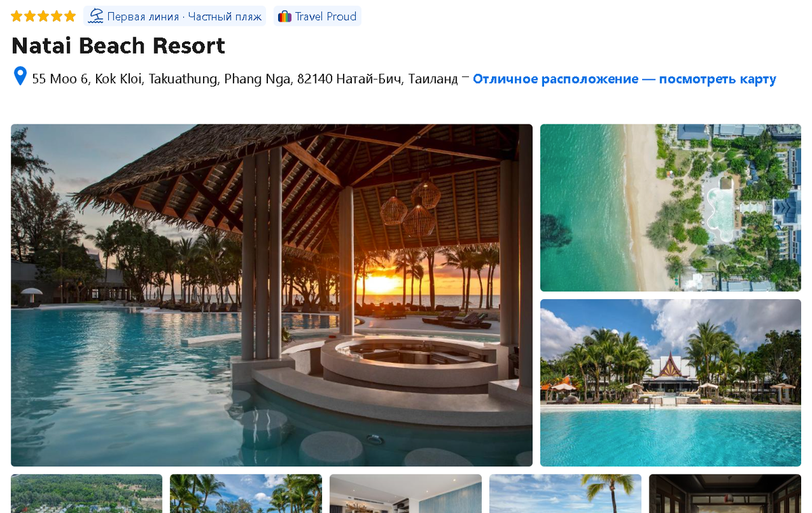Click the Natai Beach Resort title
This screenshot has width=812, height=513.
pyautogui.click(x=118, y=46)
